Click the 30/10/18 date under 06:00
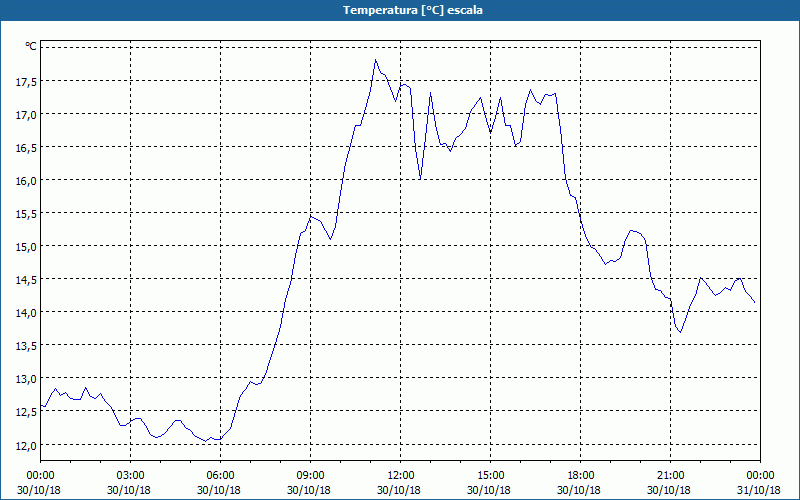Viewport: 800px width, 500px height. pos(219,490)
